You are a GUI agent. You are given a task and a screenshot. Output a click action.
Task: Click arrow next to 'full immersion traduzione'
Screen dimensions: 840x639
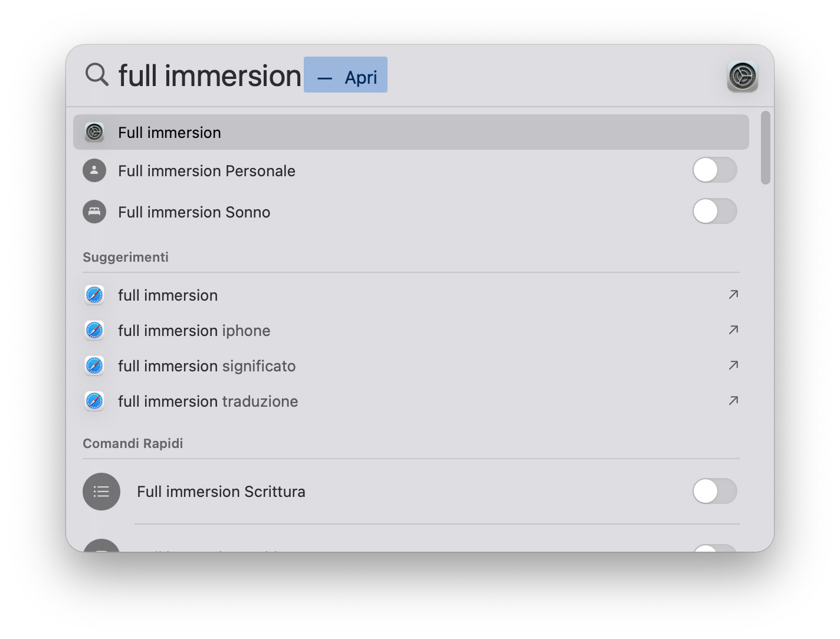point(733,401)
